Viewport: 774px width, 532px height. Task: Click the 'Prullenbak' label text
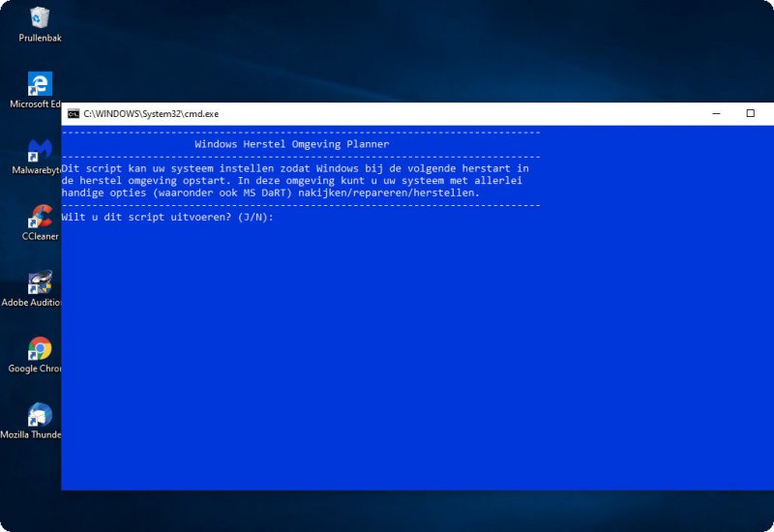tap(40, 38)
